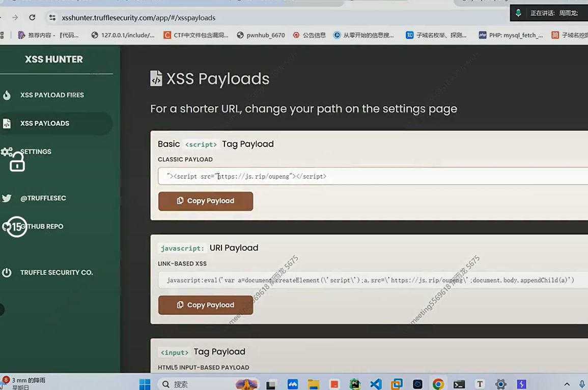This screenshot has height=390, width=588.
Task: Click the <input> Tag Payload heading
Action: [x=203, y=352]
